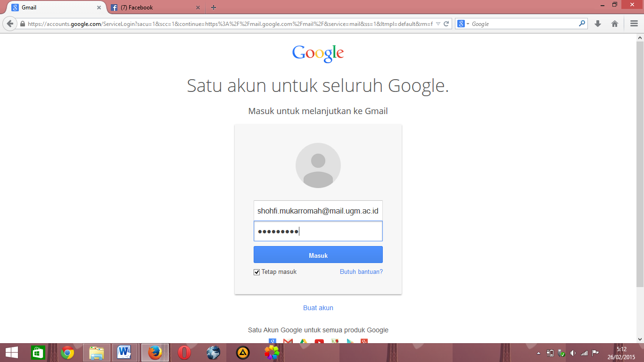Viewport: 644px width, 362px height.
Task: Click the page scrollbar down arrow
Action: click(x=640, y=339)
